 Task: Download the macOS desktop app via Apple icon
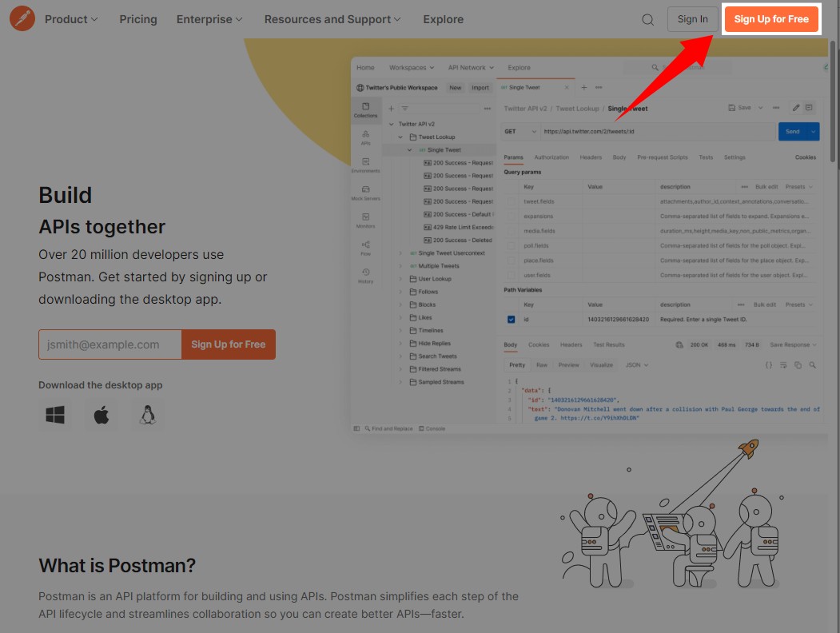tap(102, 415)
